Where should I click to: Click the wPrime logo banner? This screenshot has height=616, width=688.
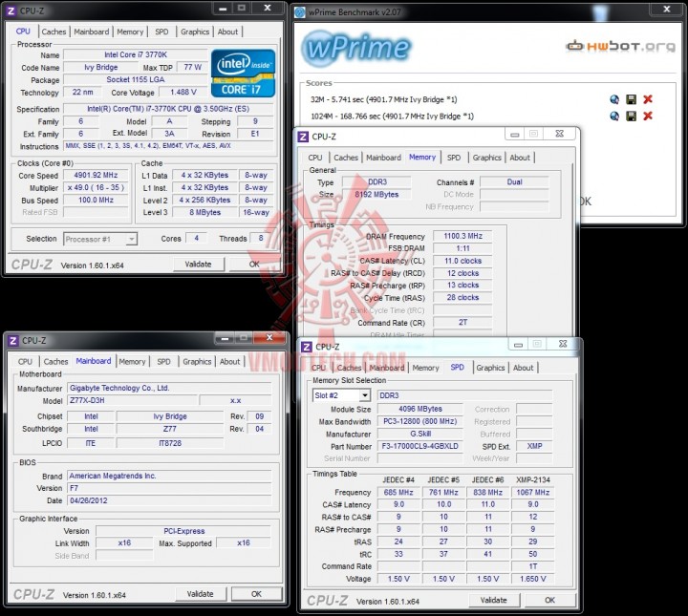(356, 48)
